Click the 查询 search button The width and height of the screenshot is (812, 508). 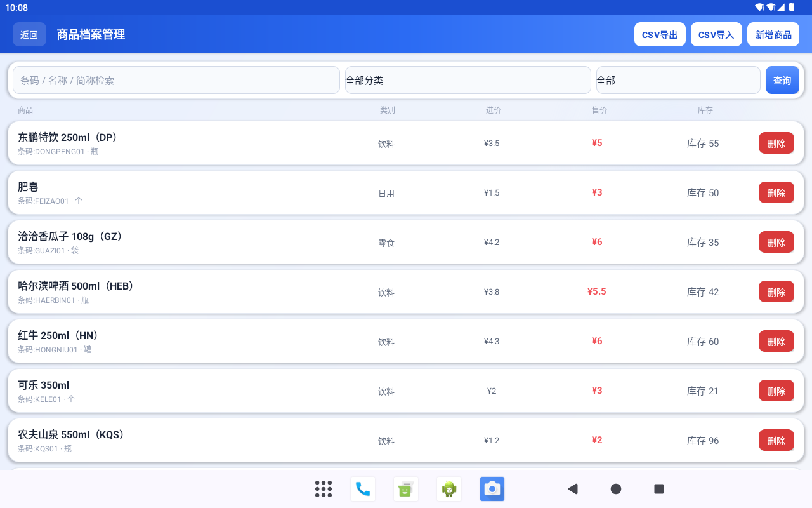tap(782, 80)
